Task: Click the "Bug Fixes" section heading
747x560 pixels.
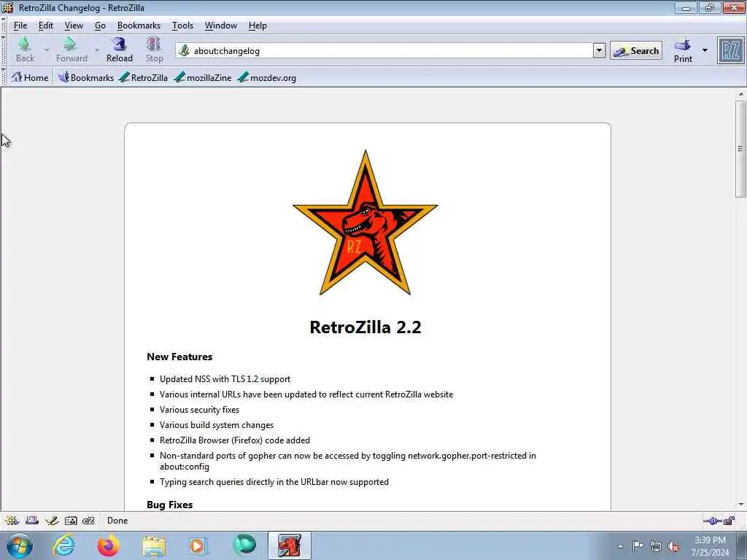Action: (169, 505)
